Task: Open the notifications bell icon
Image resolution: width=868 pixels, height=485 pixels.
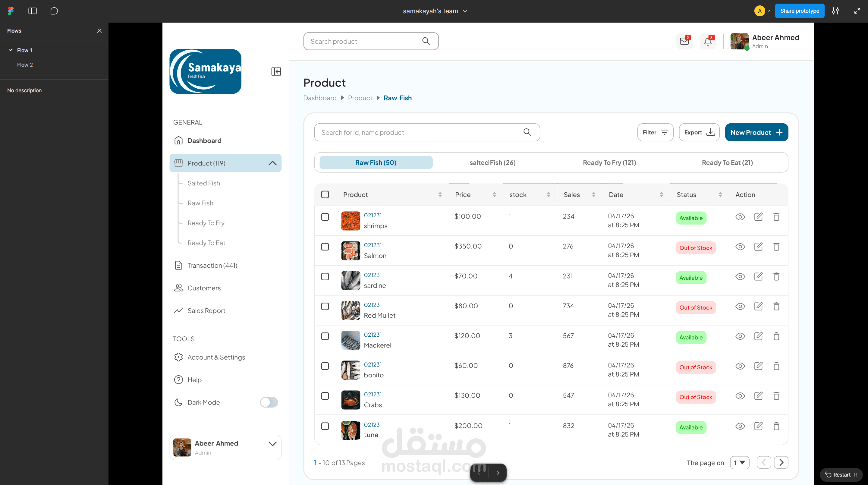Action: click(x=708, y=42)
